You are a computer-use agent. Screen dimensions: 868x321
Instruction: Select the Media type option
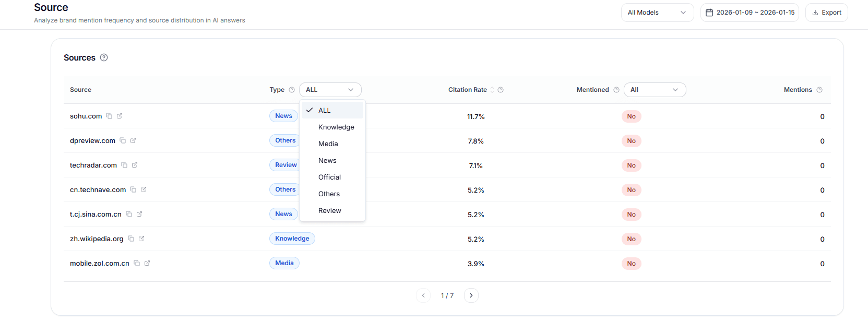coord(328,144)
